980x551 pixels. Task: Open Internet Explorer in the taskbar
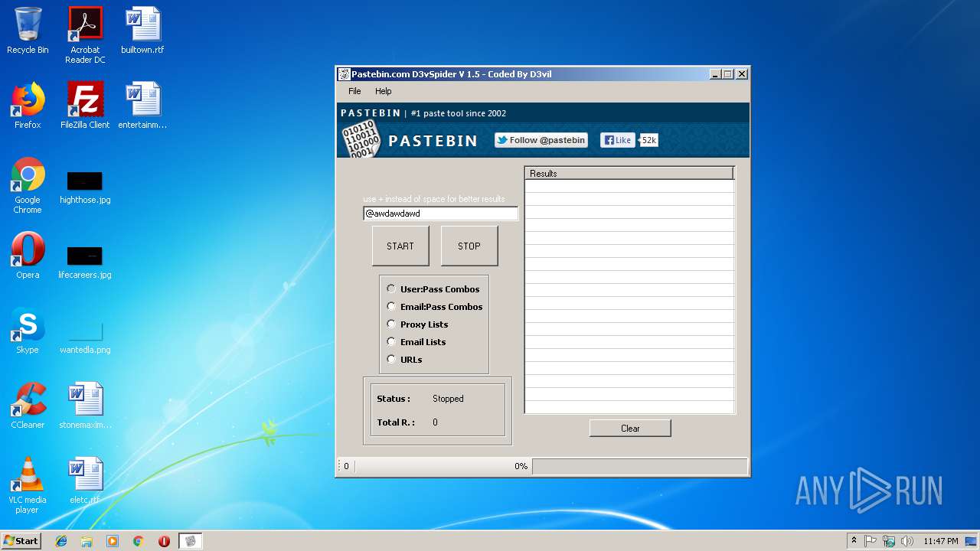point(61,541)
